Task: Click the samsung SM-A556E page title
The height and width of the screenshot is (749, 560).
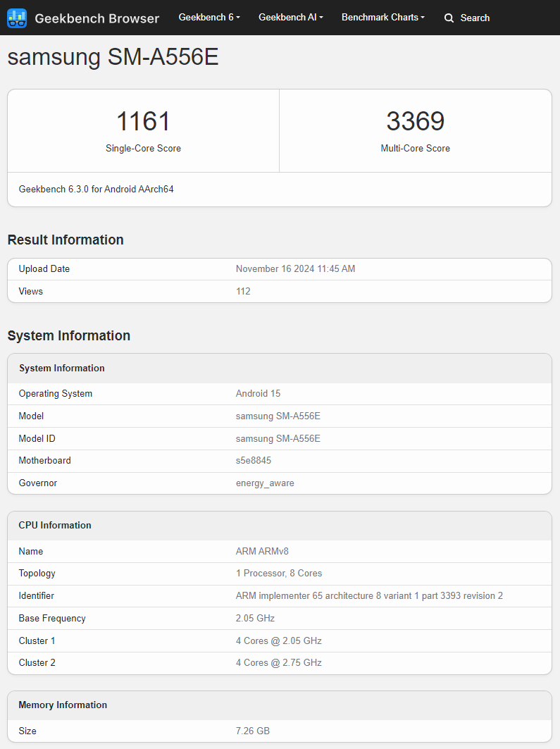Action: (113, 57)
